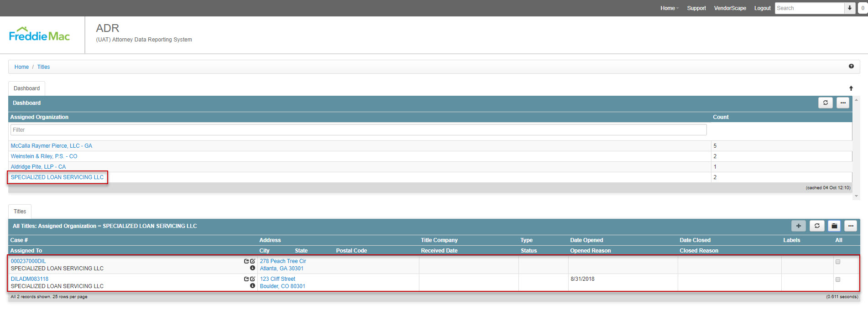Open the Support menu item

tap(696, 8)
